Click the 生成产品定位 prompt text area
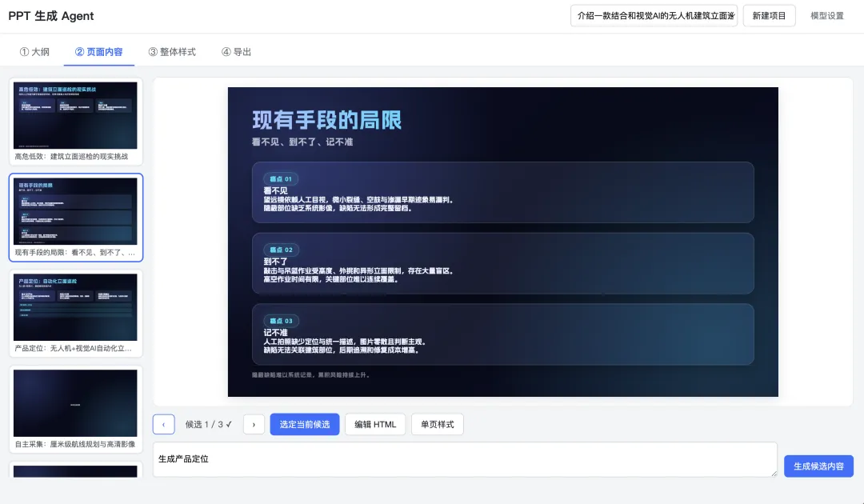 (x=465, y=459)
